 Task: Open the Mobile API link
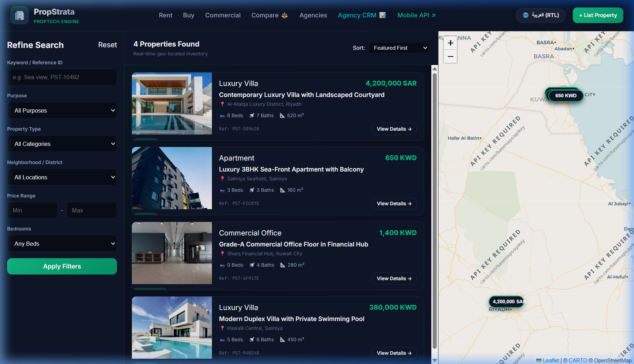[x=416, y=15]
